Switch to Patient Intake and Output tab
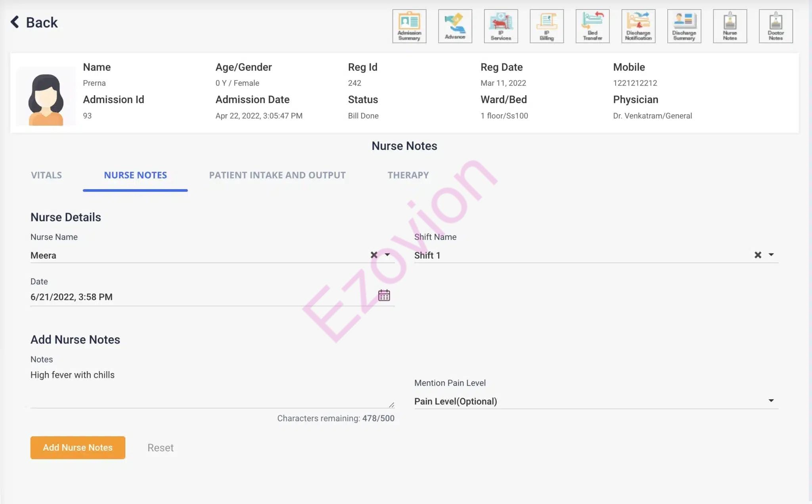Viewport: 812px width, 504px height. point(277,175)
